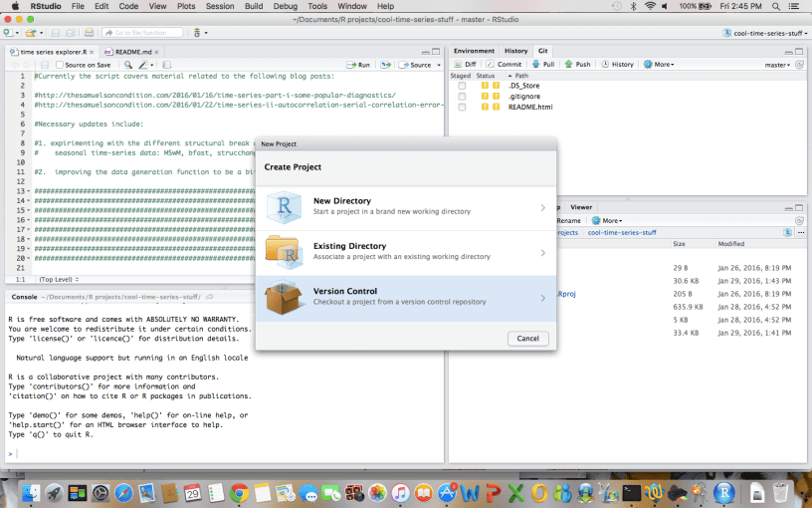The width and height of the screenshot is (812, 508).
Task: Switch to the History tab
Action: (515, 50)
